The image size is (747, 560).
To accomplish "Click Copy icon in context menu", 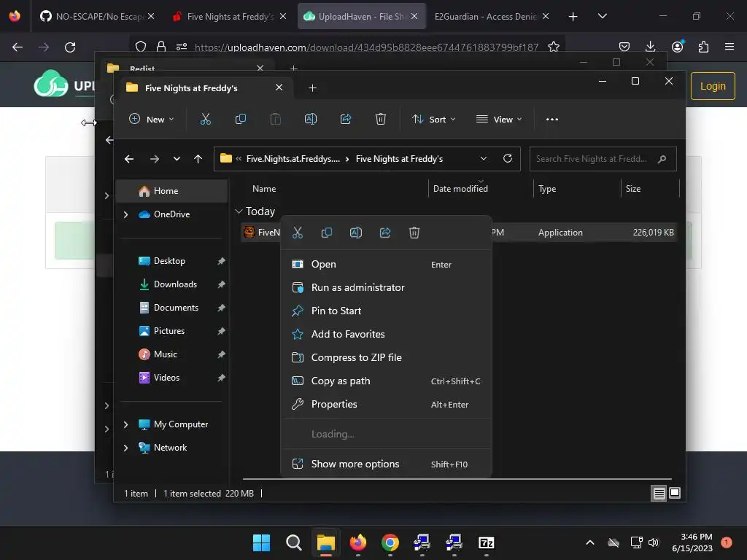I will point(327,233).
